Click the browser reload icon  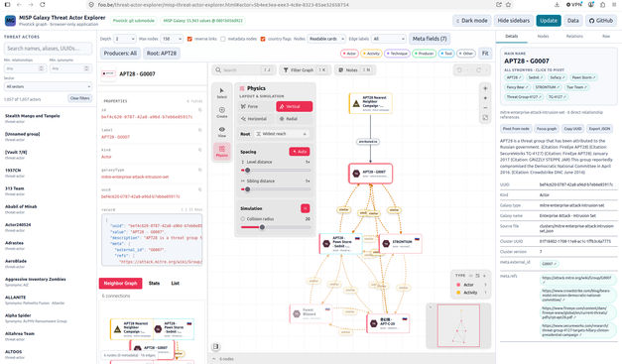tap(43, 5)
